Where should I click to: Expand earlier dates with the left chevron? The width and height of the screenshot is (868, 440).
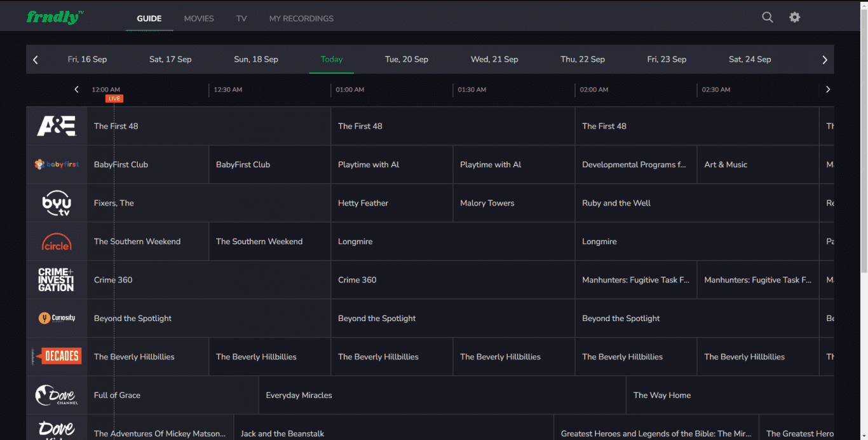[35, 59]
